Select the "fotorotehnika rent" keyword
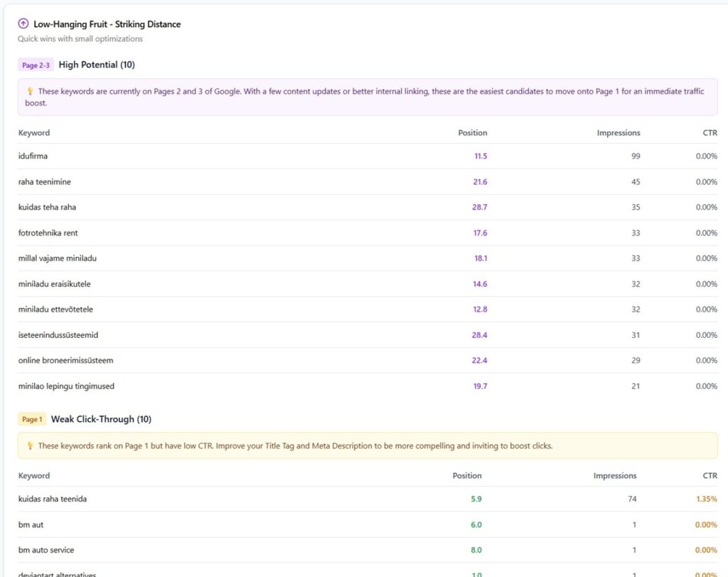The width and height of the screenshot is (728, 577). (x=48, y=233)
